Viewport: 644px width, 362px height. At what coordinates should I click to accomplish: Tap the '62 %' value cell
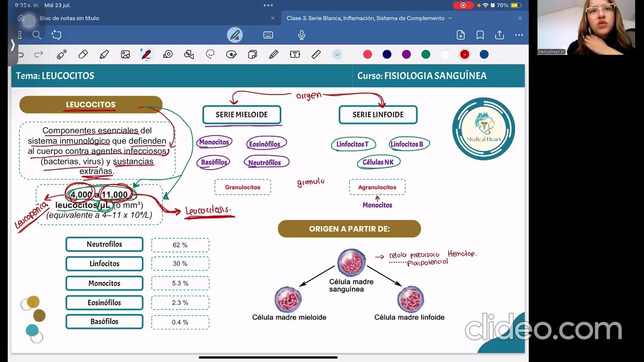[180, 245]
